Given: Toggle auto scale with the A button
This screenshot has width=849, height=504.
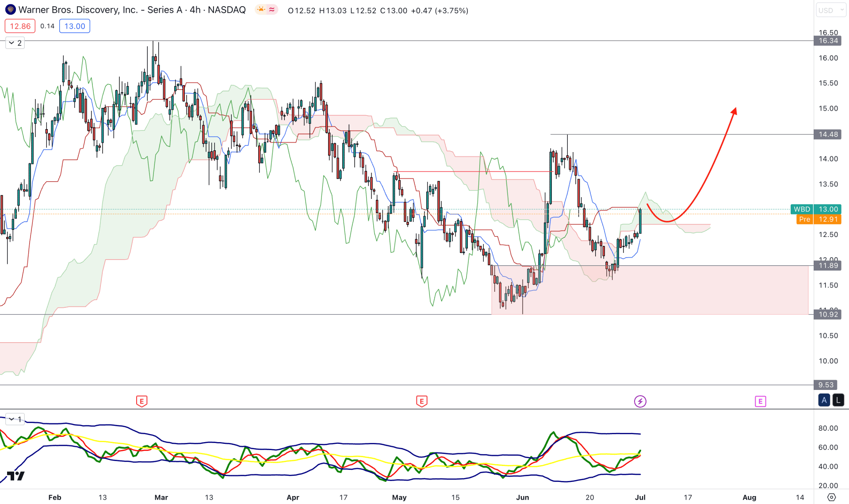Looking at the screenshot, I should [x=824, y=400].
